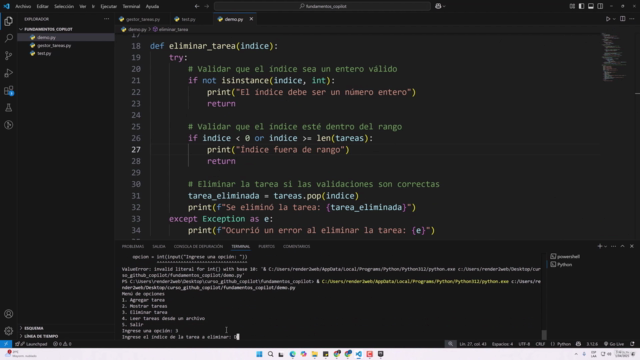Screen dimensions: 640x360
Task: Open editor More Actions ellipsis
Action: 632,19
